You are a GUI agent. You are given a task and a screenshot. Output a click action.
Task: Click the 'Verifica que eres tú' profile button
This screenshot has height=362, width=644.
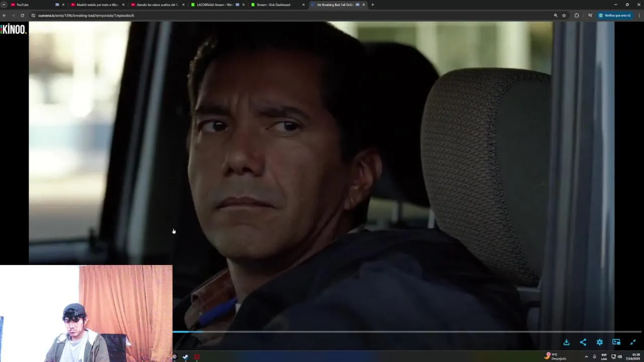click(x=615, y=16)
